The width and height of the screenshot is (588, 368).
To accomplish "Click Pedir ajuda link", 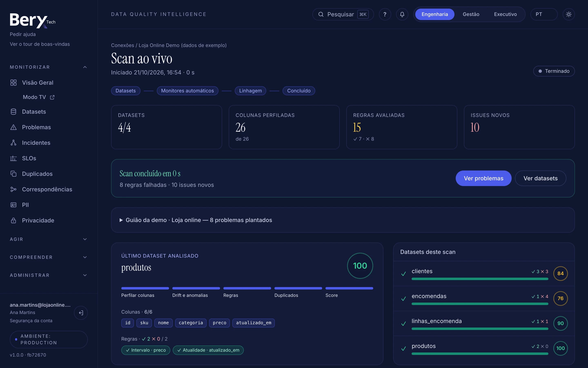I will pos(23,34).
